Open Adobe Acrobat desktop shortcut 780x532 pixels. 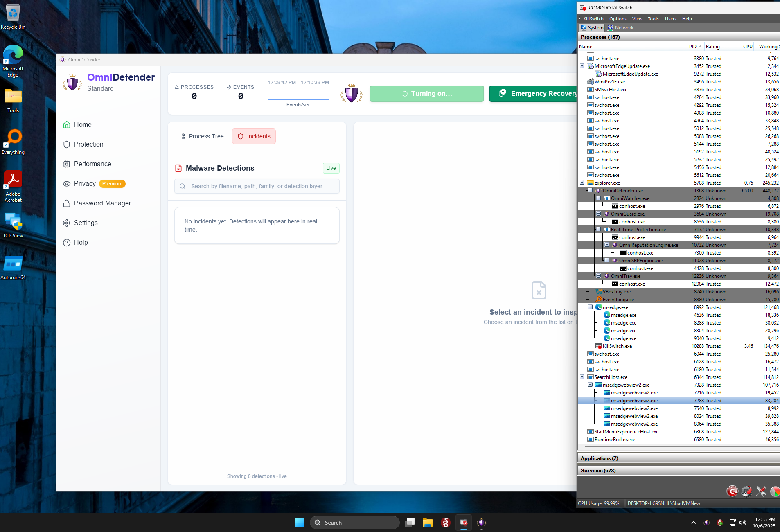coord(13,187)
